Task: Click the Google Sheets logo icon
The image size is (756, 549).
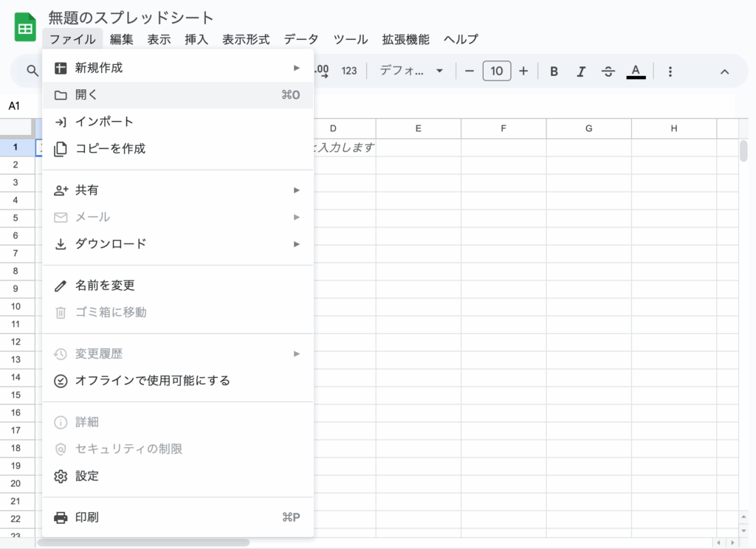Action: click(x=24, y=27)
